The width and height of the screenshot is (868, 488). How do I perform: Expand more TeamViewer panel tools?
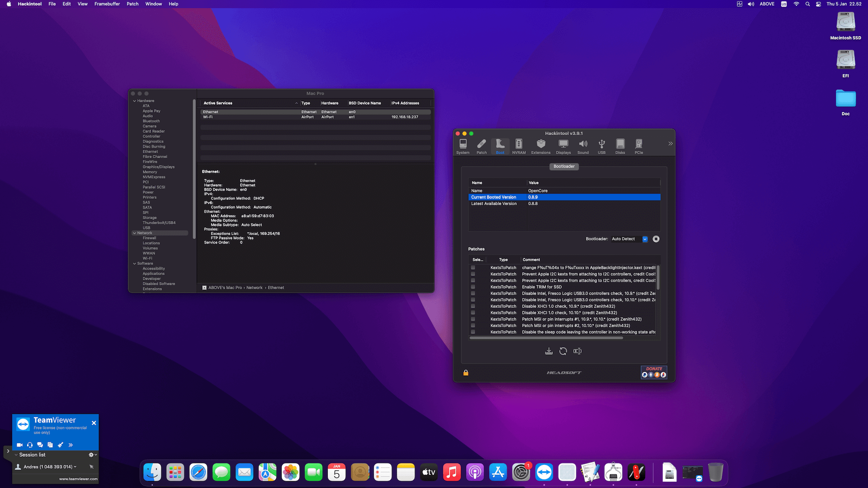71,445
